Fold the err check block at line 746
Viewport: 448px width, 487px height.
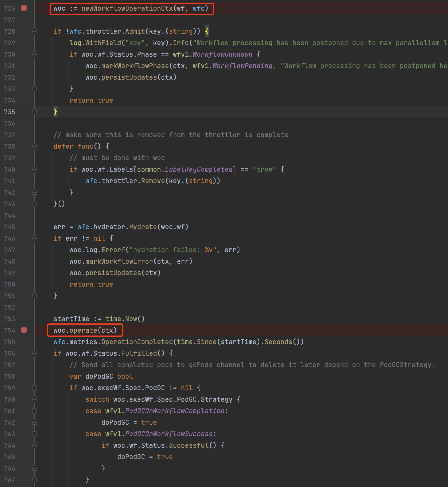34,238
